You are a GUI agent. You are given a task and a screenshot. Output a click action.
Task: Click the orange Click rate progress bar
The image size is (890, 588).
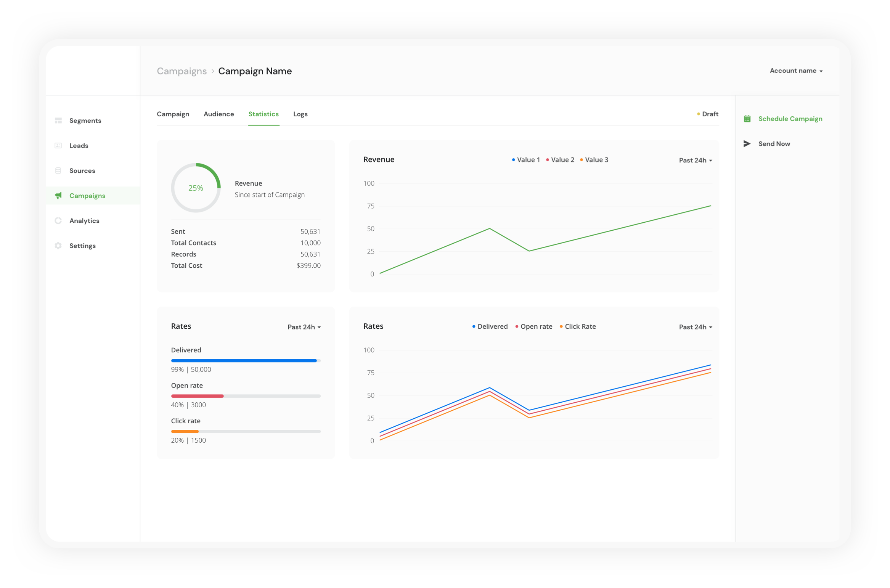[185, 432]
